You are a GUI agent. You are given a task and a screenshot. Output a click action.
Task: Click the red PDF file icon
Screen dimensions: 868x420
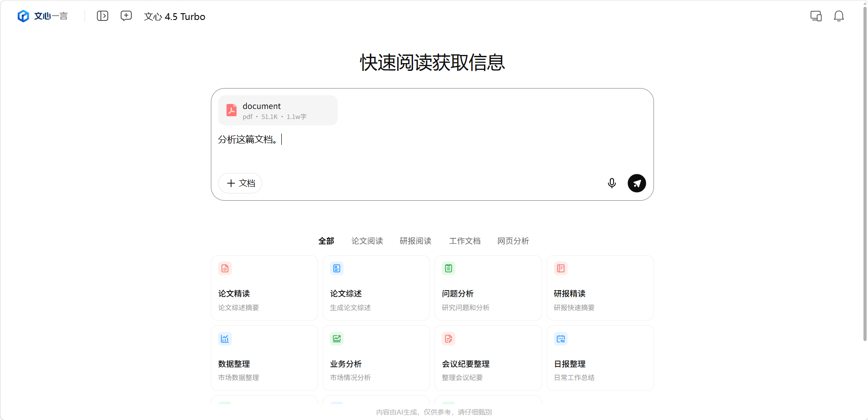coord(232,110)
